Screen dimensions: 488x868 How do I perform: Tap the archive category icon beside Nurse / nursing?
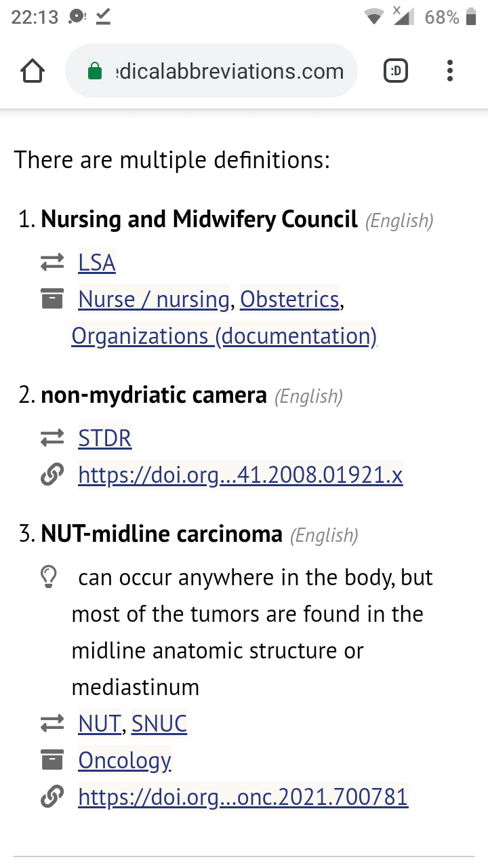coord(52,299)
